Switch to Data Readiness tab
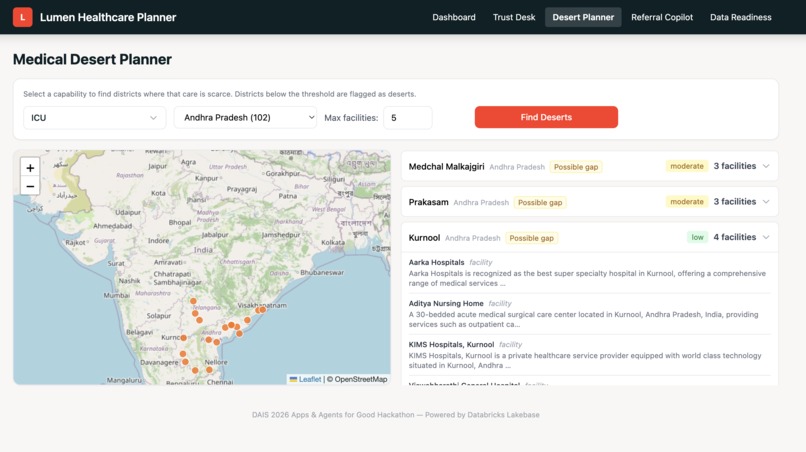This screenshot has width=806, height=452. [x=741, y=17]
